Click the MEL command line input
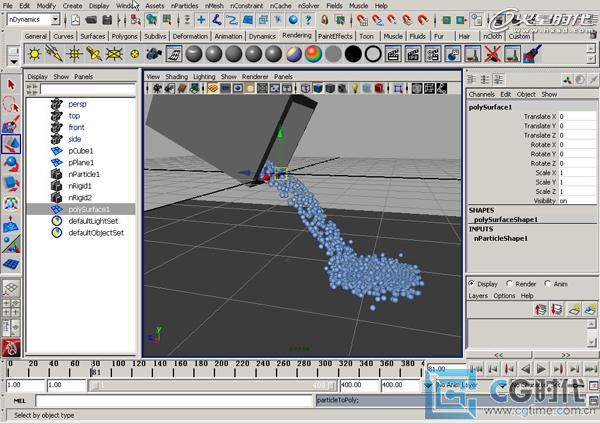600x424 pixels. (174, 401)
